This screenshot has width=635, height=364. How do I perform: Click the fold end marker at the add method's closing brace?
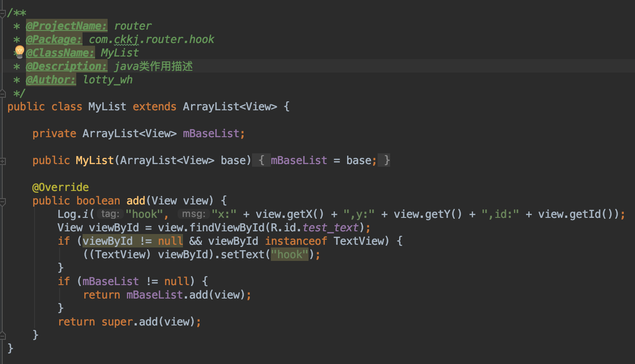click(x=2, y=334)
